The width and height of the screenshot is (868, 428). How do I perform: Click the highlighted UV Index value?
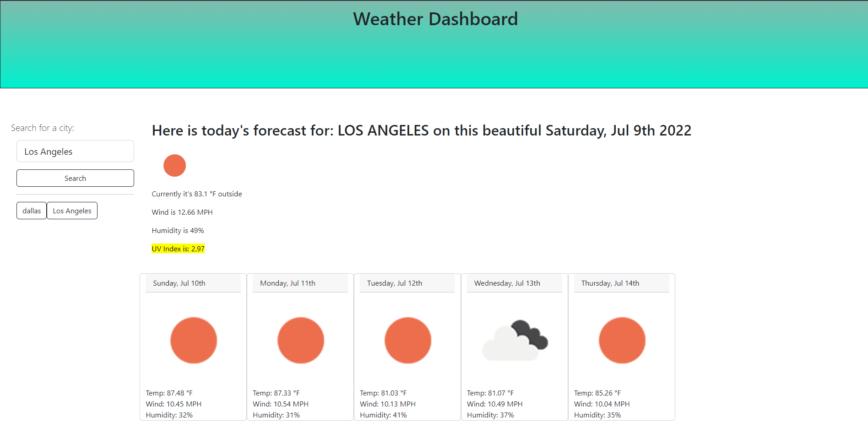click(178, 249)
